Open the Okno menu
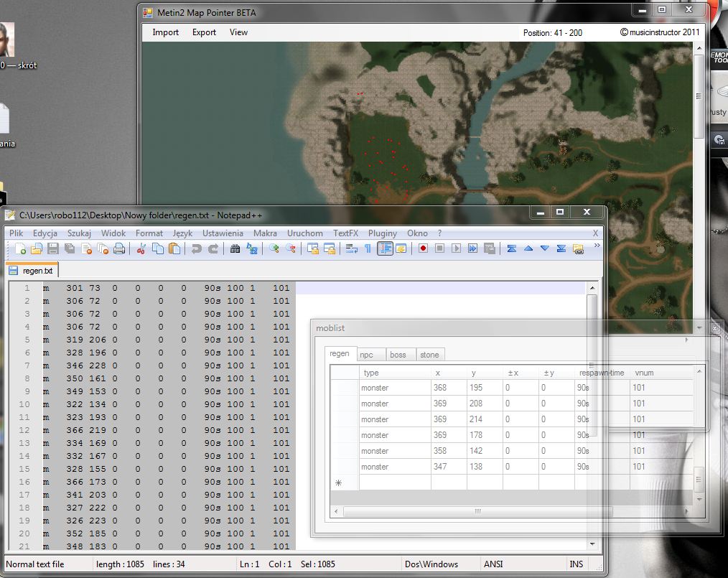This screenshot has width=728, height=578. point(417,233)
